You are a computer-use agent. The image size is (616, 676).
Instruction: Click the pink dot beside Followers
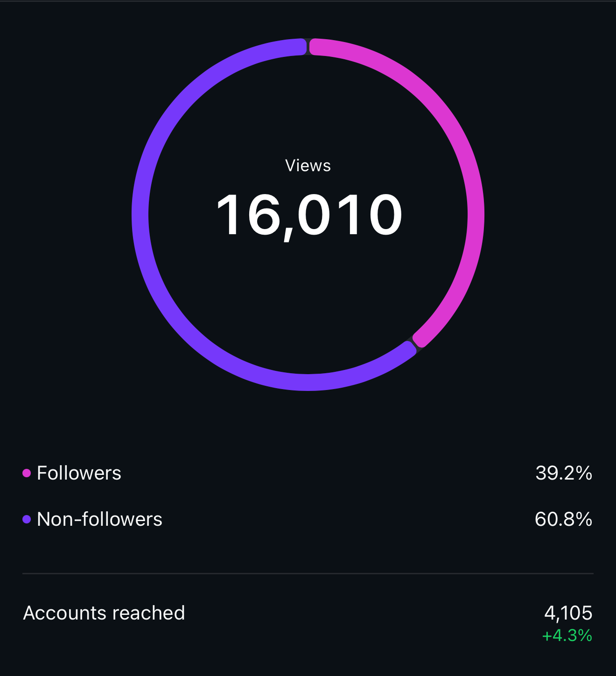click(27, 473)
